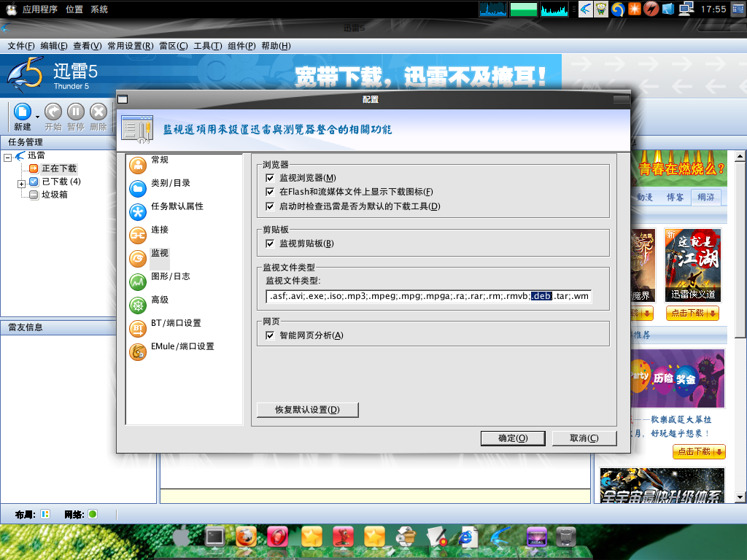Open the Firefox icon in dock
747x560 pixels.
tap(246, 537)
